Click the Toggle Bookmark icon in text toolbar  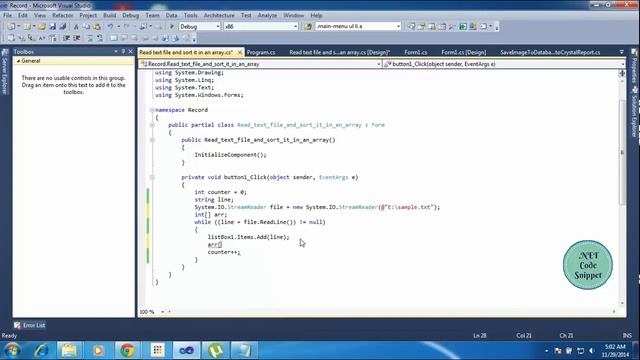(114, 38)
